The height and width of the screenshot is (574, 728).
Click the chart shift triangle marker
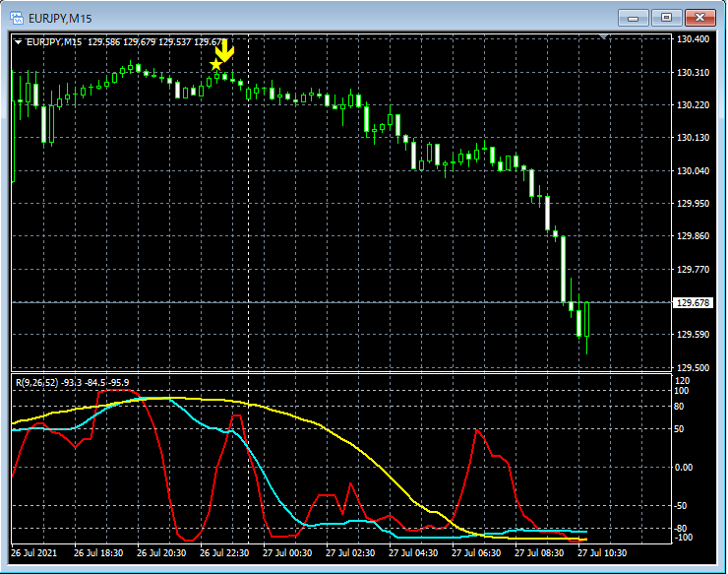point(603,36)
